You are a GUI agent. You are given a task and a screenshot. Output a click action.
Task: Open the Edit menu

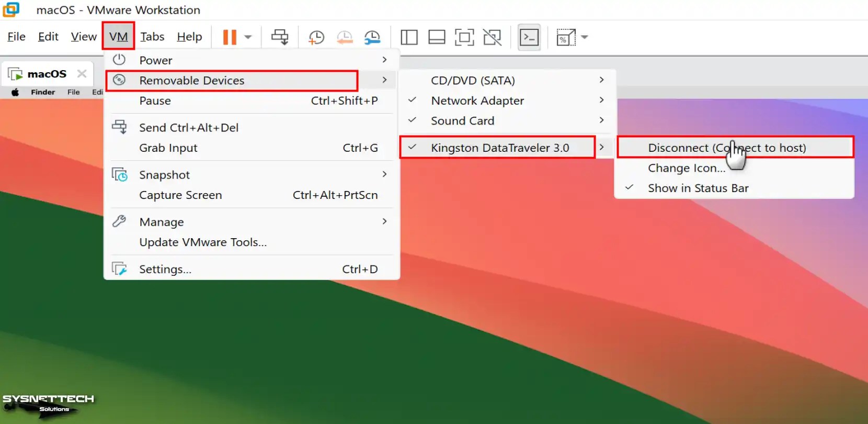[48, 37]
